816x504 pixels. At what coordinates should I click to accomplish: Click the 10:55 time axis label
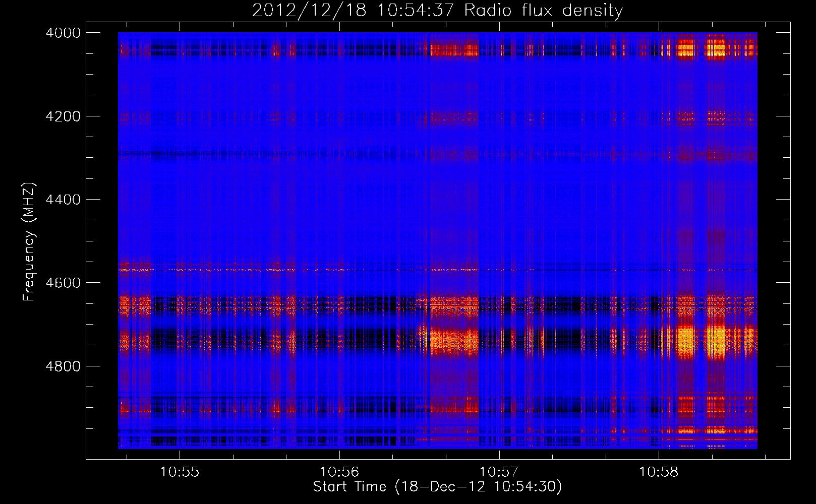pyautogui.click(x=180, y=472)
